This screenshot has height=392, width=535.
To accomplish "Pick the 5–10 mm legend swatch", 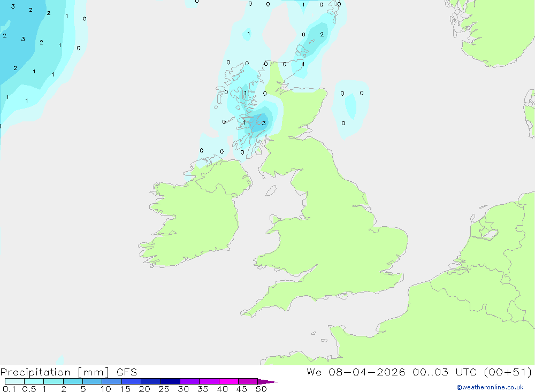I will (x=93, y=381).
